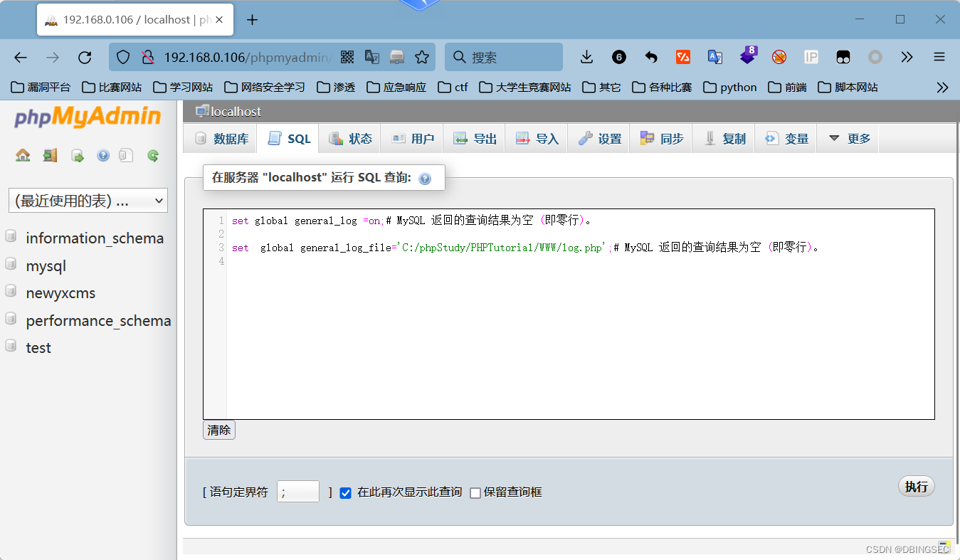Click the 清除 (Clear) button
Image resolution: width=960 pixels, height=560 pixels.
[x=219, y=430]
